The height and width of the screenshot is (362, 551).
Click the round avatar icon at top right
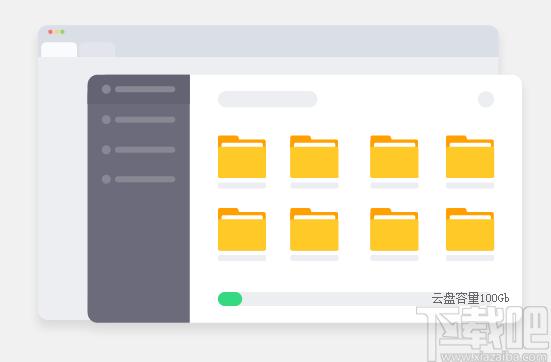click(486, 99)
